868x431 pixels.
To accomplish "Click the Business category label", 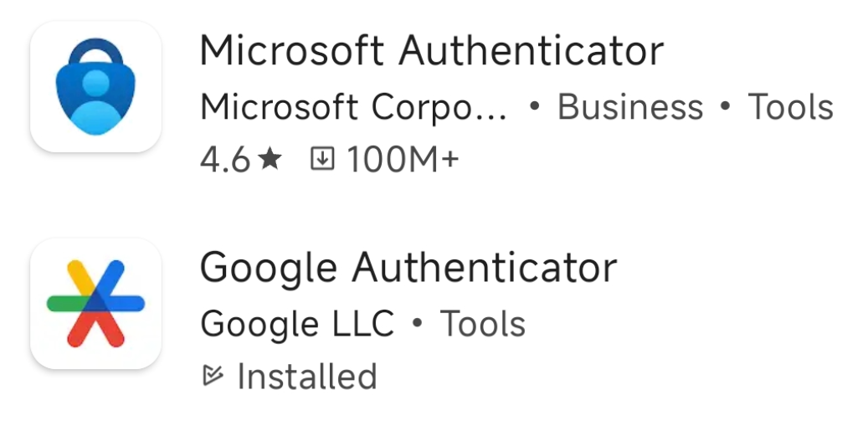I will point(630,107).
